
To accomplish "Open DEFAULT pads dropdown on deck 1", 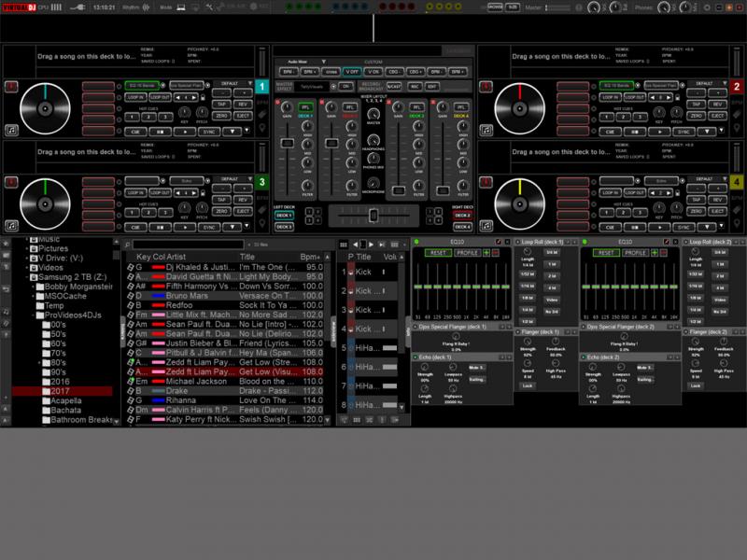I will click(250, 83).
